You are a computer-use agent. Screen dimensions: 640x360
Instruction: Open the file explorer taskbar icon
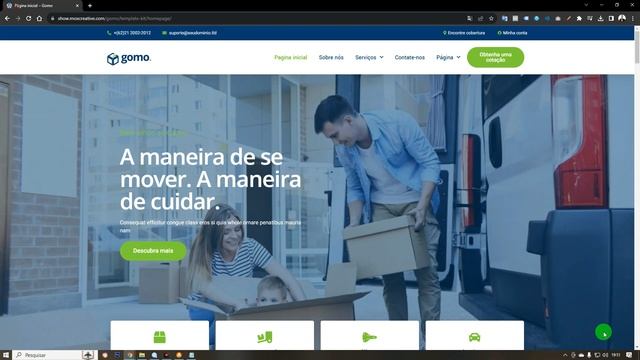tap(142, 355)
